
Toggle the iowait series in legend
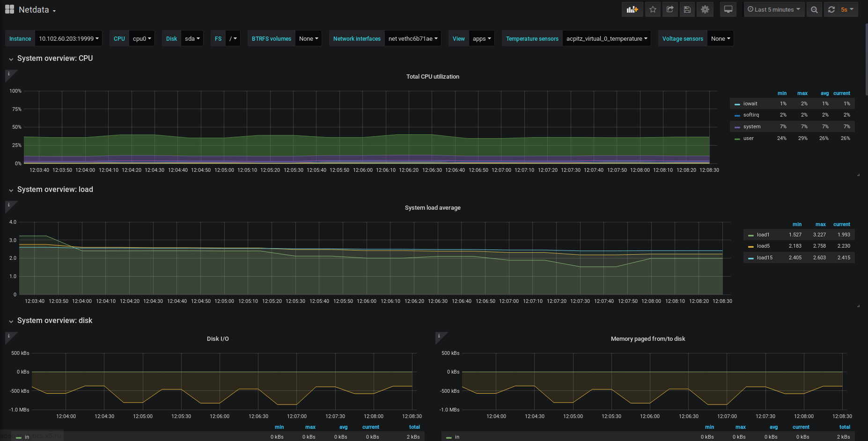click(x=750, y=103)
